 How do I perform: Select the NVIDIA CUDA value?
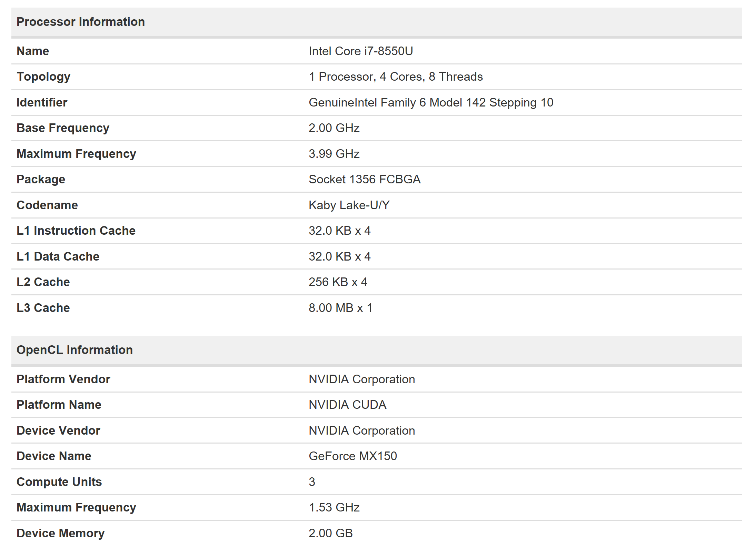[x=347, y=405]
